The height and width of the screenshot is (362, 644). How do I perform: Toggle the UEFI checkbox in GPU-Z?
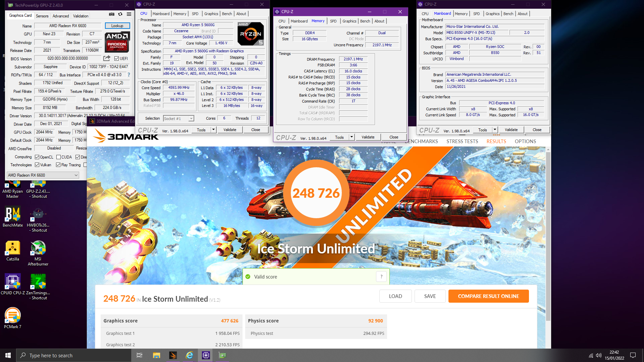pos(116,59)
